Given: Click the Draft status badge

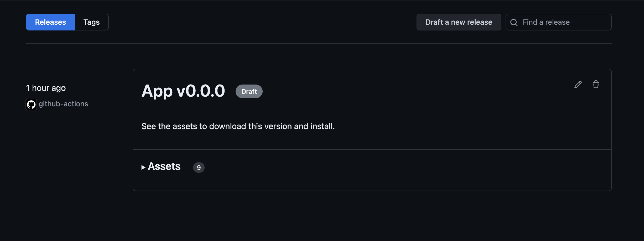Looking at the screenshot, I should pos(249,91).
